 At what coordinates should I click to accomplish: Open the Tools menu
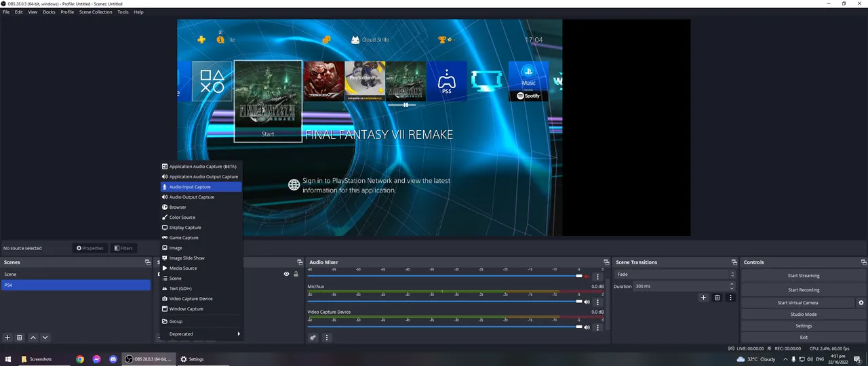(x=123, y=12)
